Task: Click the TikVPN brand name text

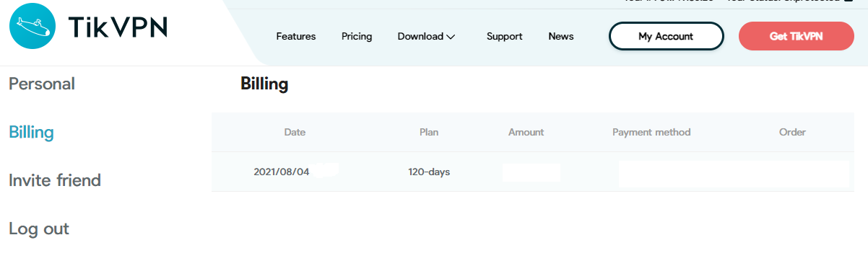Action: point(118,27)
